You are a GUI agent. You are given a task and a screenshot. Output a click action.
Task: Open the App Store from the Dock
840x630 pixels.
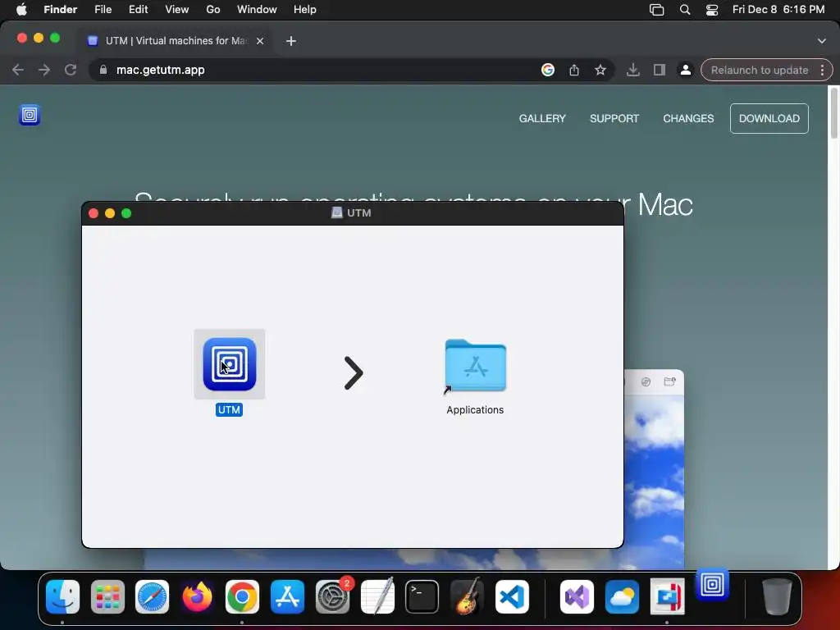(287, 597)
